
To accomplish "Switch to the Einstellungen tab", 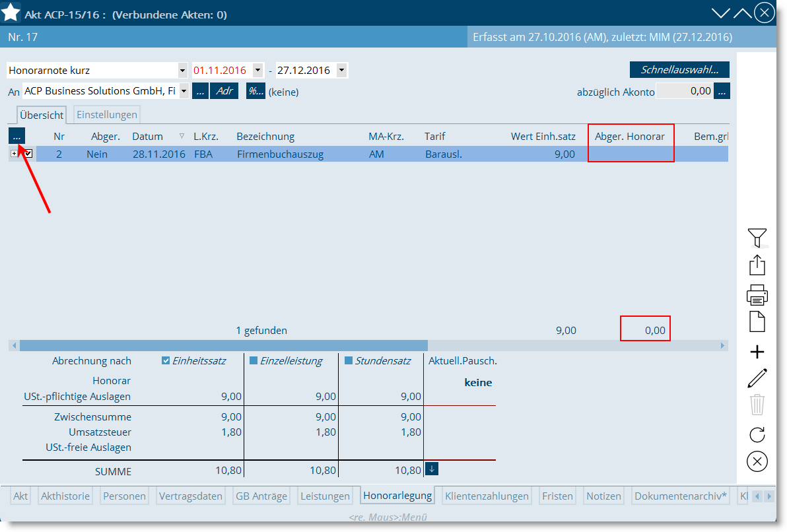I will pos(107,115).
